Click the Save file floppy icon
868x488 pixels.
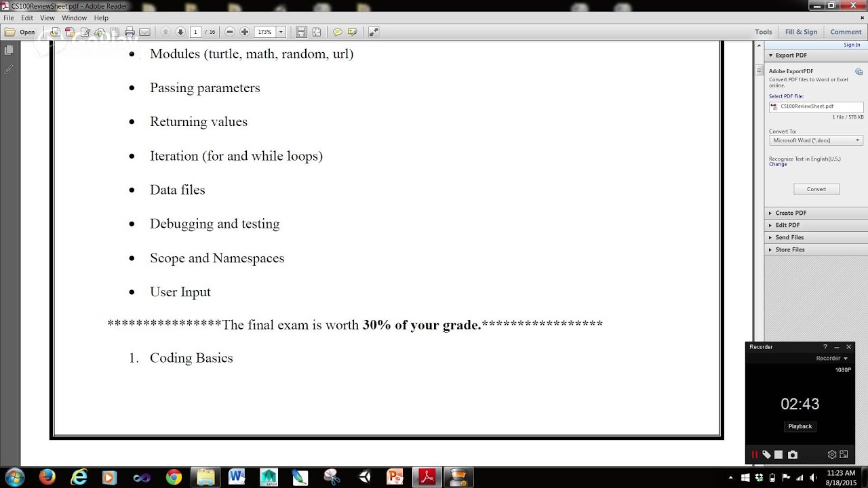(x=115, y=32)
